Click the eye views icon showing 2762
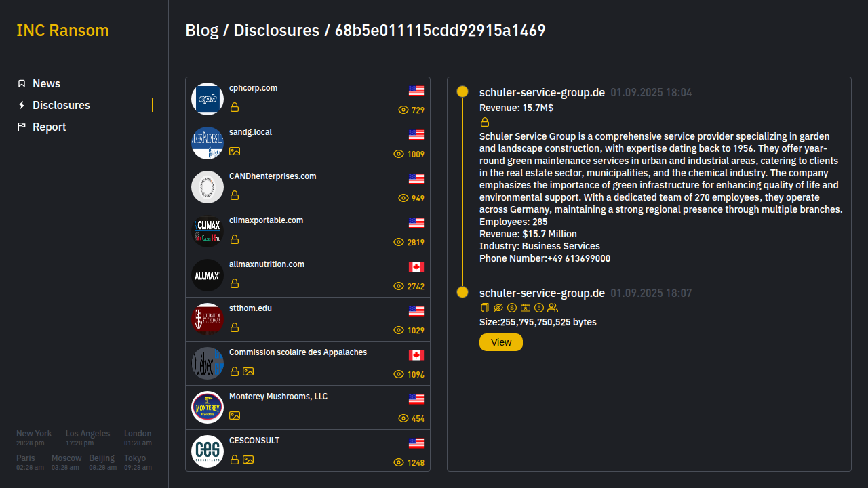The width and height of the screenshot is (868, 488). coord(399,286)
